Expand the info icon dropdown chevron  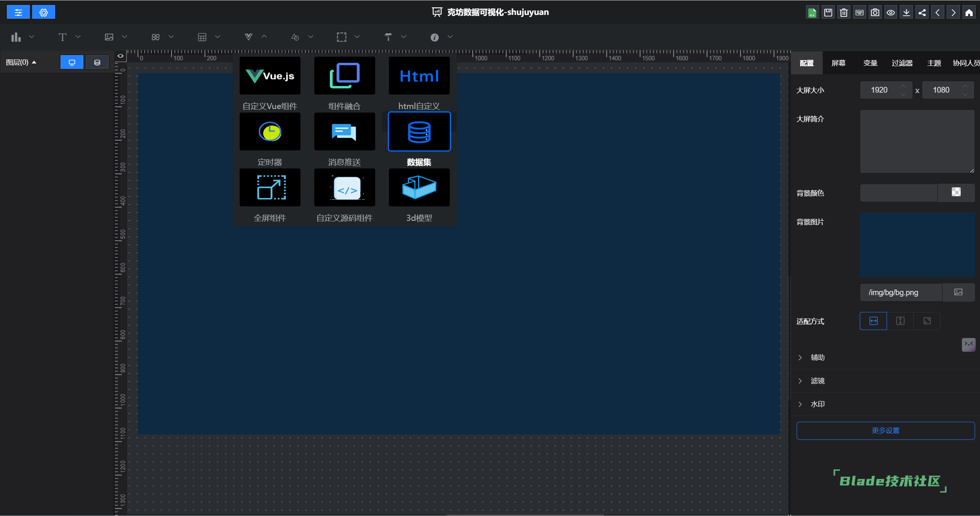pos(450,37)
